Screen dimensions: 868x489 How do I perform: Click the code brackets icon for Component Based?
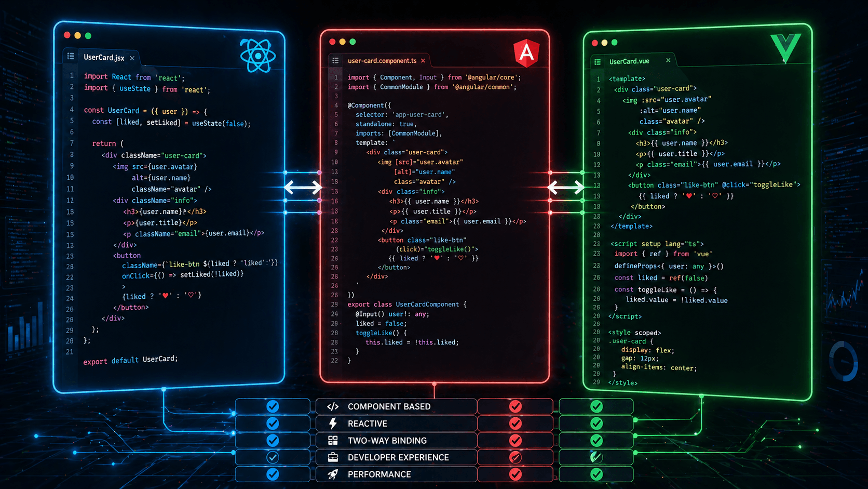click(x=333, y=406)
